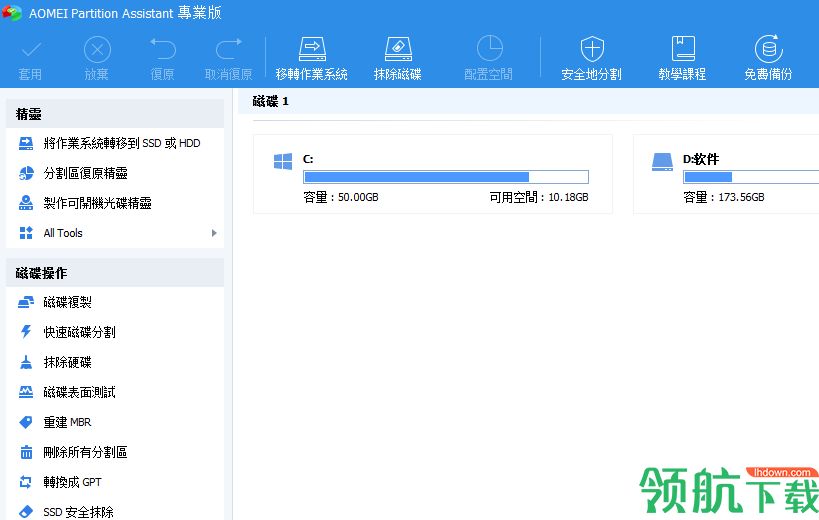Click the C: partition usage bar
Image resolution: width=819 pixels, height=520 pixels.
[446, 177]
